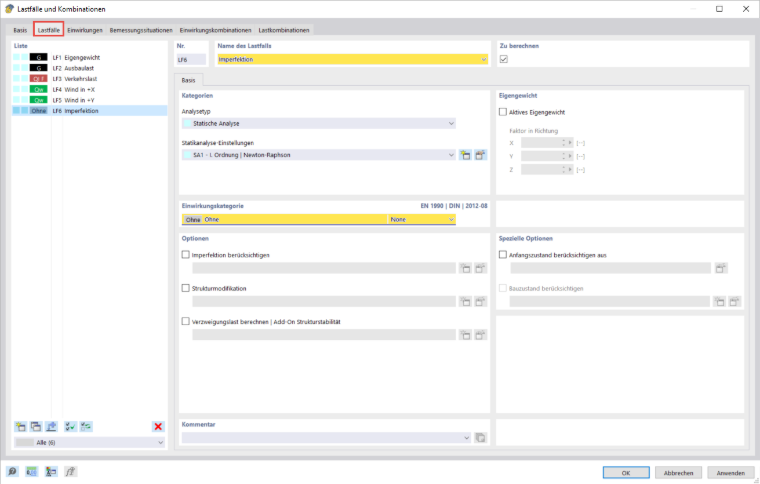
Task: Click new icon in Verzweigungslast berechnen row
Action: 465,335
